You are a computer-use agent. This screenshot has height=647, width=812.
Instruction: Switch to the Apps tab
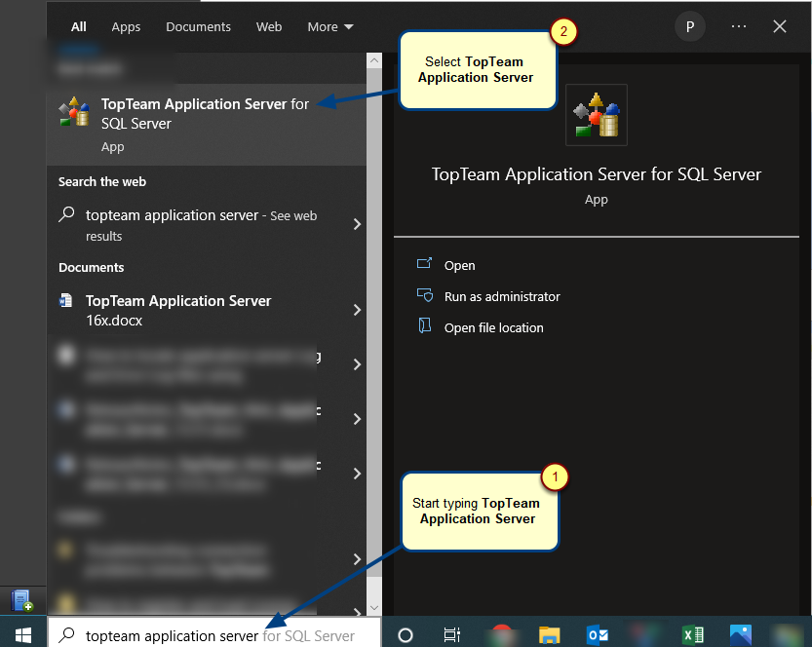point(126,27)
